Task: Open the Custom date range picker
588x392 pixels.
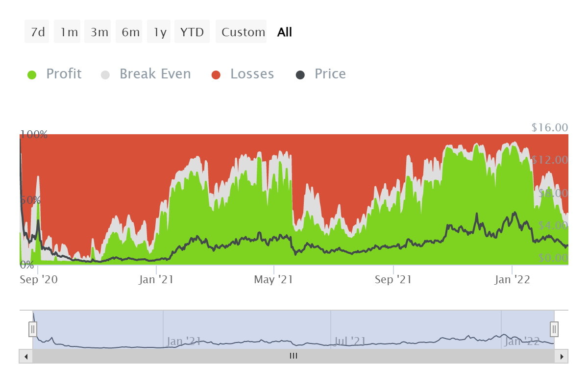Action: tap(243, 32)
